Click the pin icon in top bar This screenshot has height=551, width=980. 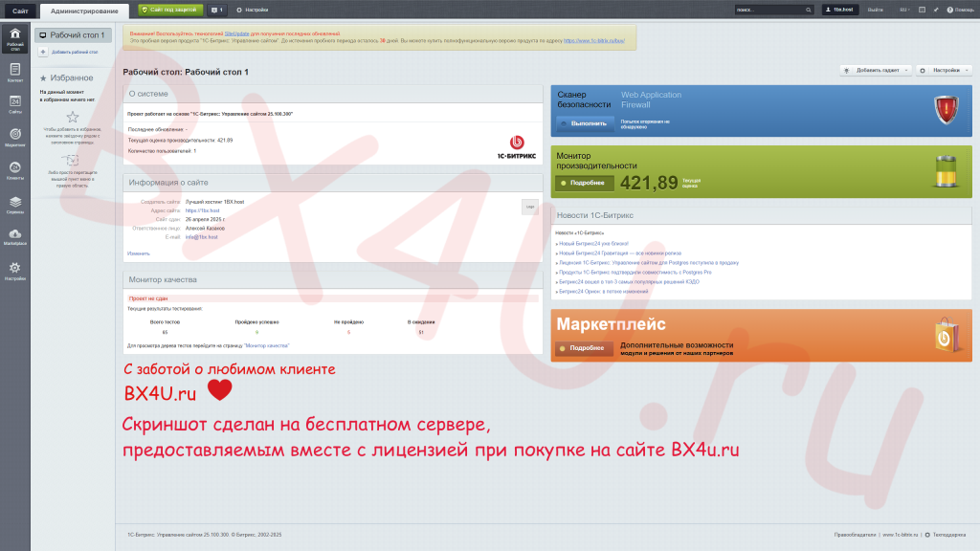click(x=936, y=10)
